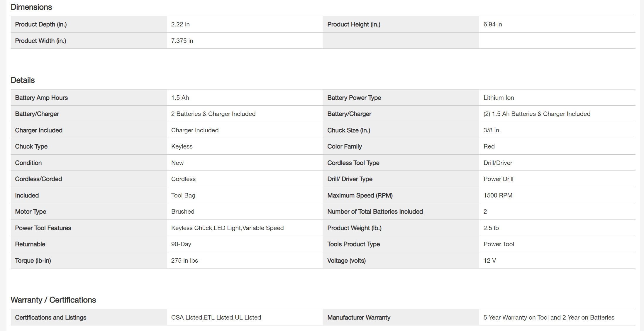The height and width of the screenshot is (331, 644).
Task: Click the Keyless chuck type value
Action: coord(182,146)
